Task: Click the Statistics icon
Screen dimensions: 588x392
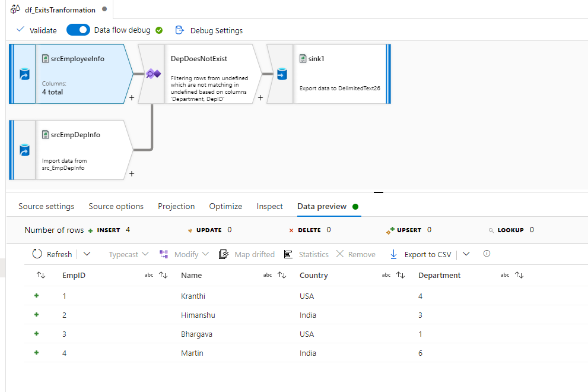Action: [x=288, y=254]
